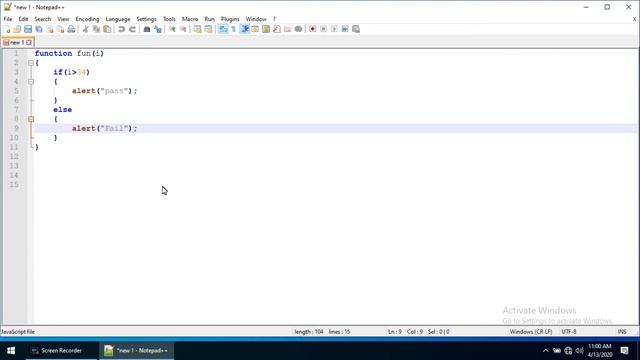Image resolution: width=640 pixels, height=360 pixels.
Task: Zoom in using the toolbar icon
Action: point(172,29)
